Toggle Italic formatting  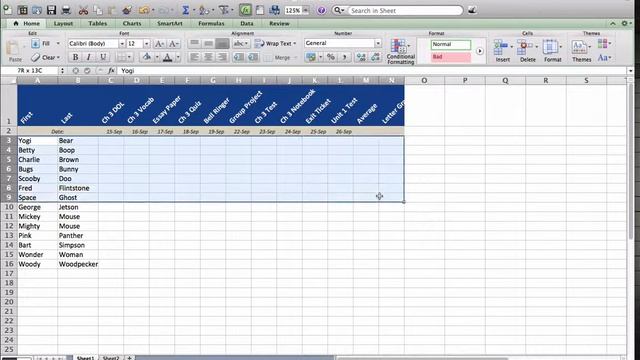[89, 57]
